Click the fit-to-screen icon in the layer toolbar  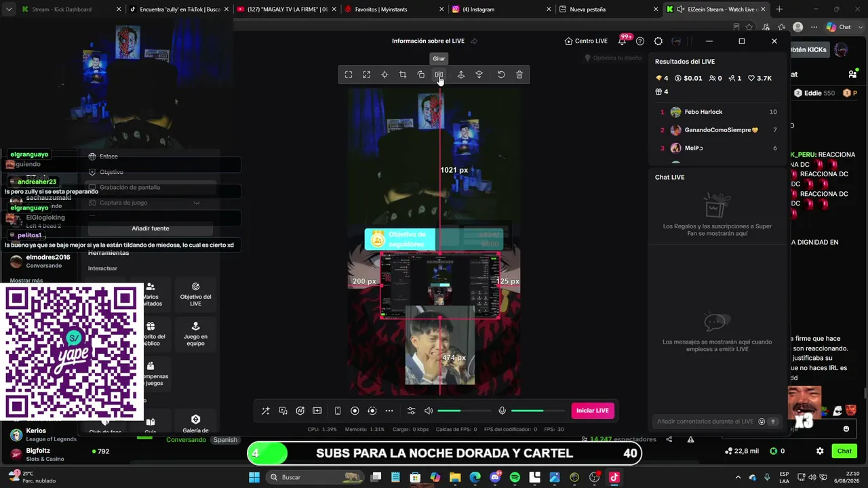pyautogui.click(x=349, y=75)
